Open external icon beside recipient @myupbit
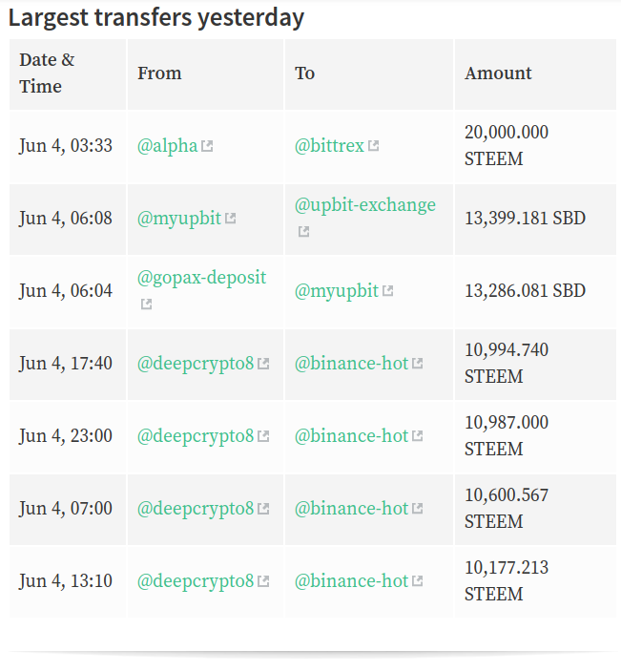 tap(388, 291)
